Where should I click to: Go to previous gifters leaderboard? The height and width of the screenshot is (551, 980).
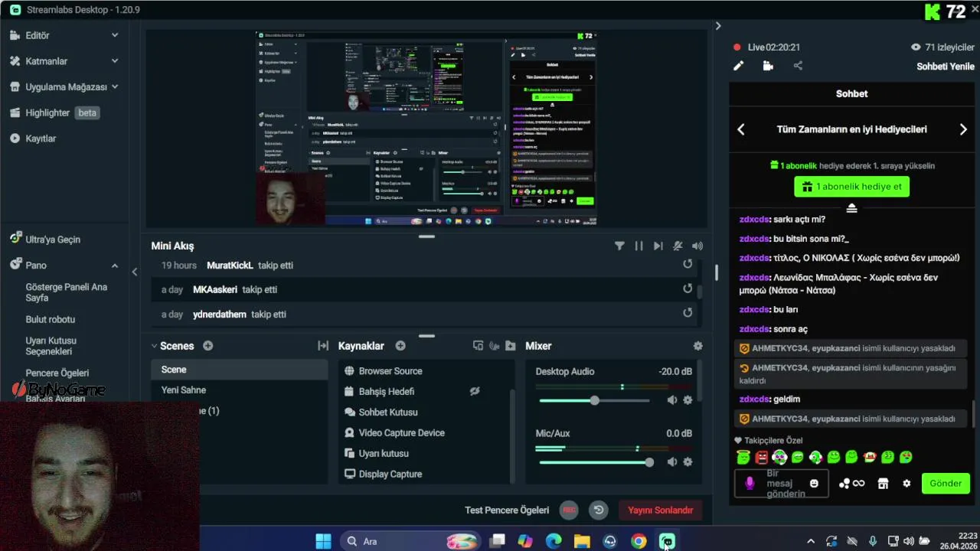tap(740, 129)
